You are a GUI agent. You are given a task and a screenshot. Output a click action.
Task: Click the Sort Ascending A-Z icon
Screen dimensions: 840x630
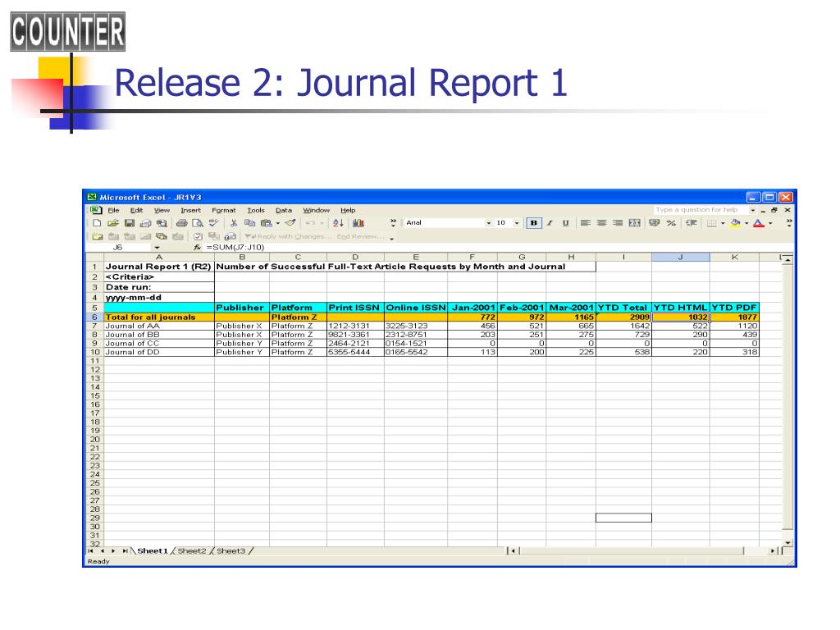coord(338,223)
